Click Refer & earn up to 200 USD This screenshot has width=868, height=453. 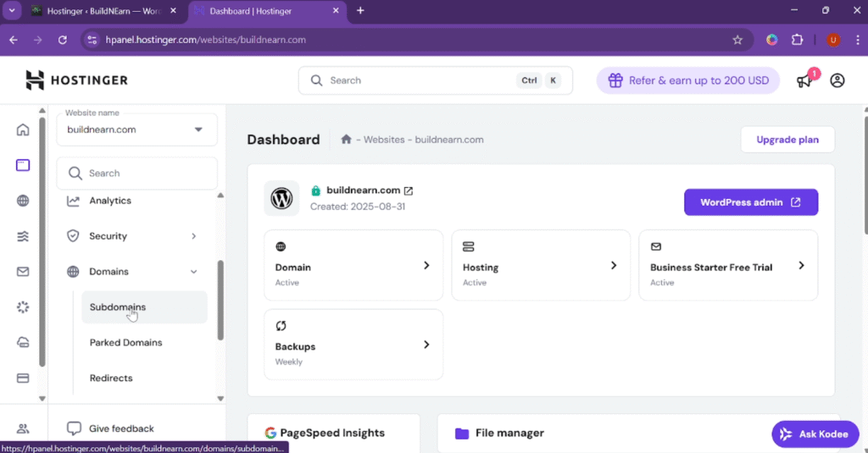click(x=688, y=80)
